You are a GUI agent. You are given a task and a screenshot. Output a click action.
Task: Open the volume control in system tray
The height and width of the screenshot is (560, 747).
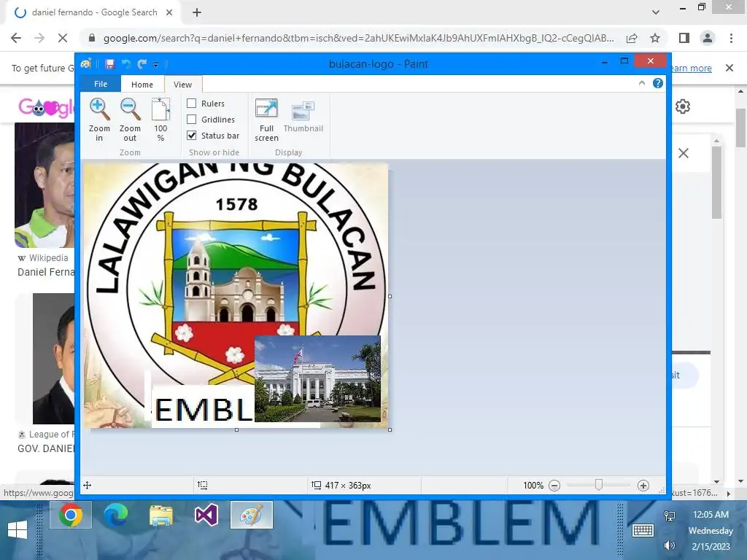click(x=670, y=545)
